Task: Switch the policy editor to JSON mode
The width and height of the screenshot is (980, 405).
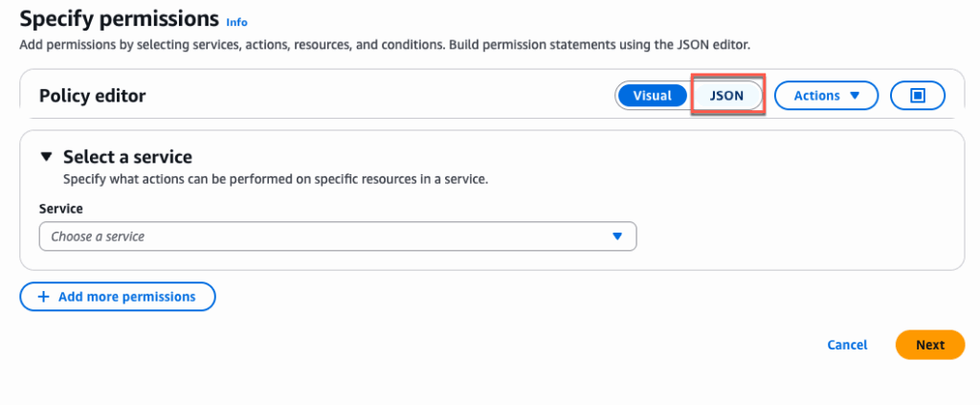Action: tap(726, 96)
